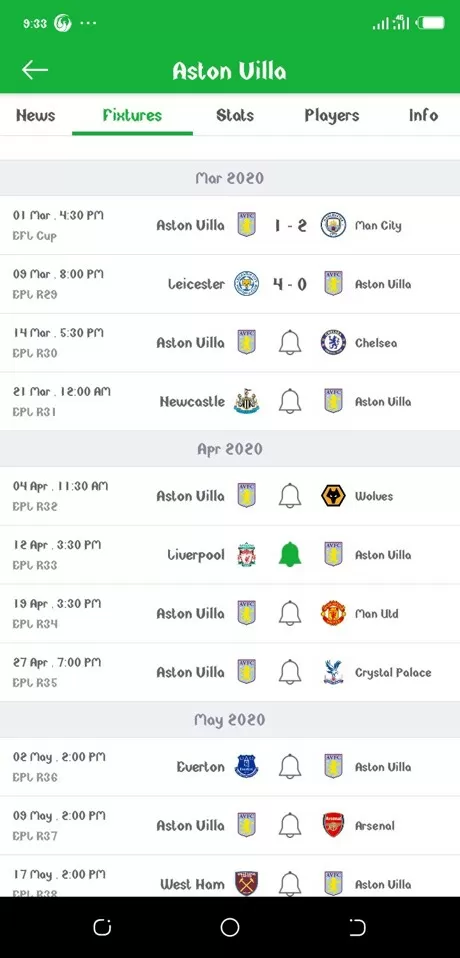Image resolution: width=460 pixels, height=958 pixels.
Task: Select the Players tab
Action: pyautogui.click(x=332, y=115)
